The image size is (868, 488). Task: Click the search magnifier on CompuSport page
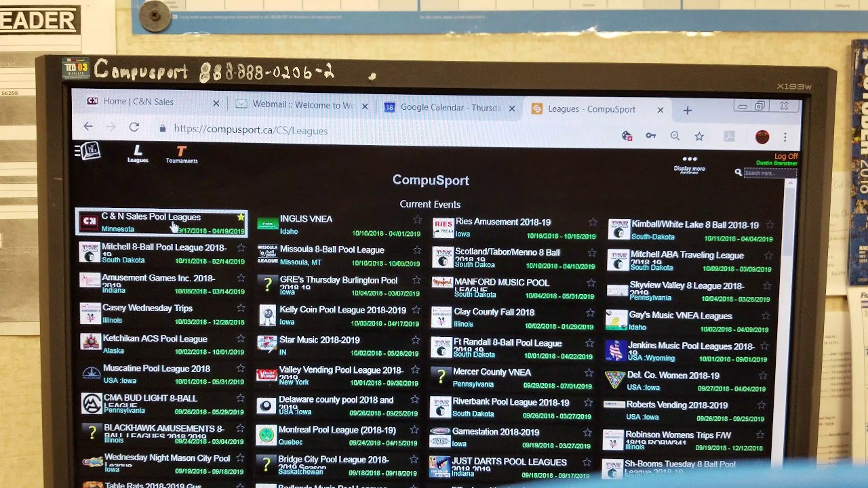(x=738, y=173)
